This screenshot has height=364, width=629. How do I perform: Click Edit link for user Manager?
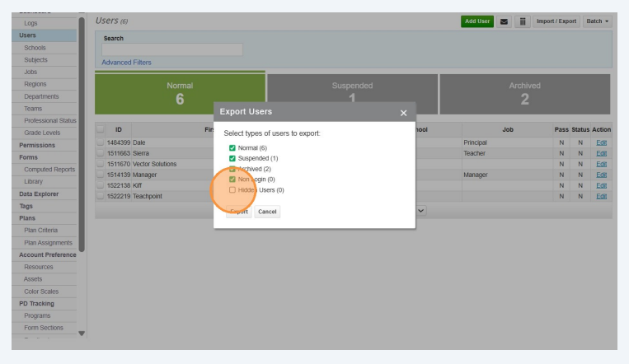point(601,175)
